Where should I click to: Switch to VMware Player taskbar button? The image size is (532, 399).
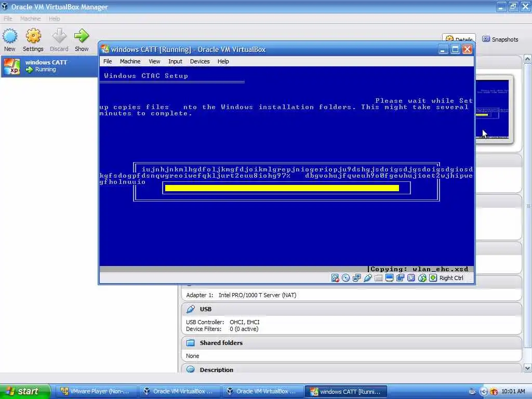pos(96,392)
